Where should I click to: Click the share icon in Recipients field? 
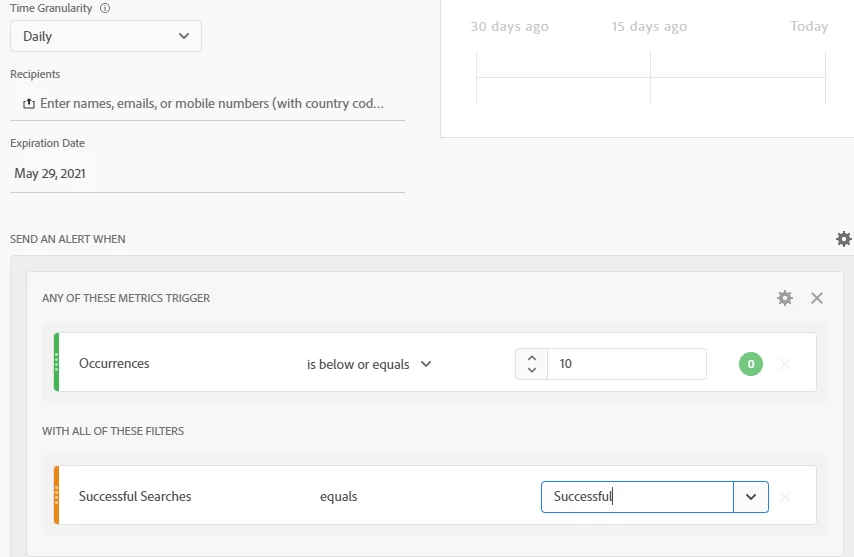[x=28, y=104]
